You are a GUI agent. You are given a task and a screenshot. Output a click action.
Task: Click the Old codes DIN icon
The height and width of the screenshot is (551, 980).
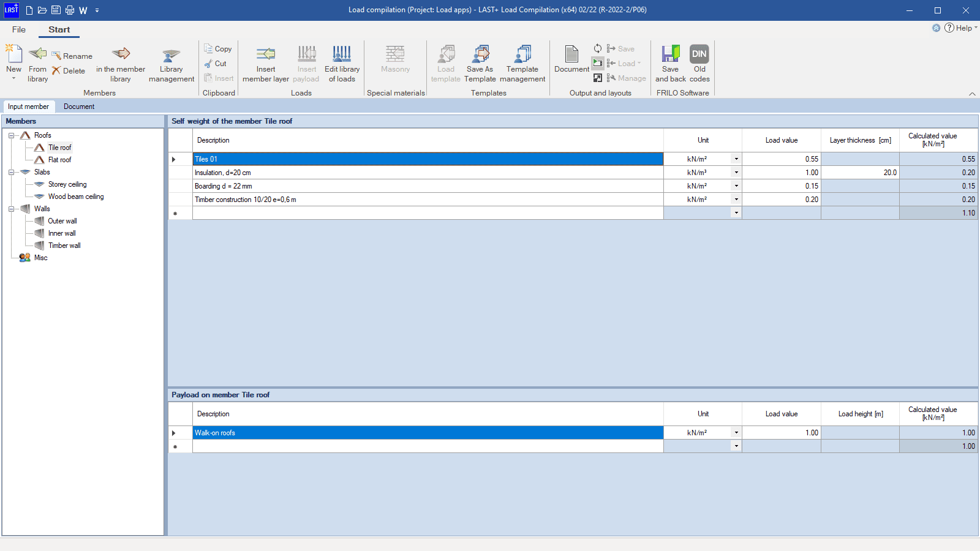[x=699, y=54]
